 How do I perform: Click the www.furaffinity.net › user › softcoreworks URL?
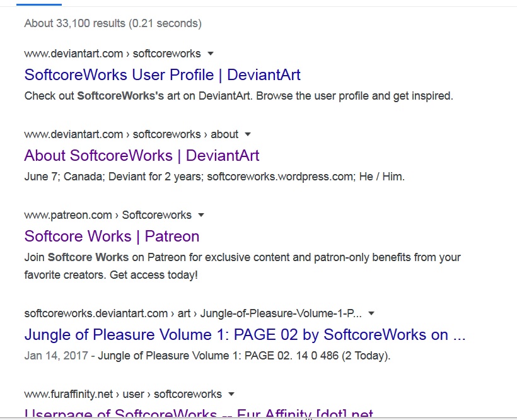click(x=123, y=394)
